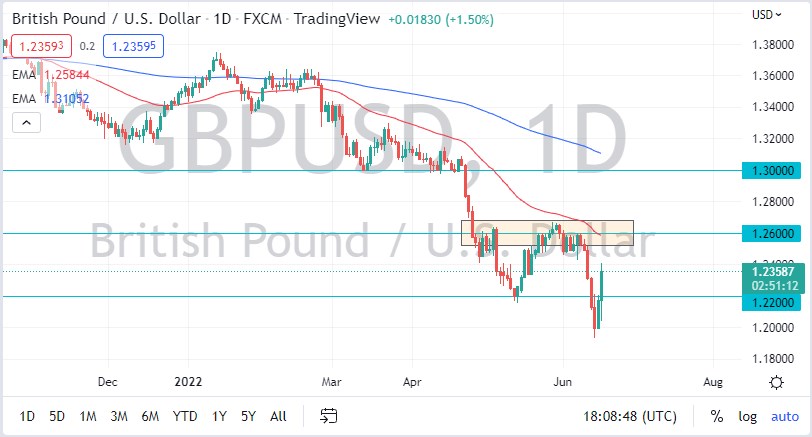Show the 5Y time range
Image resolution: width=812 pixels, height=437 pixels.
(248, 416)
